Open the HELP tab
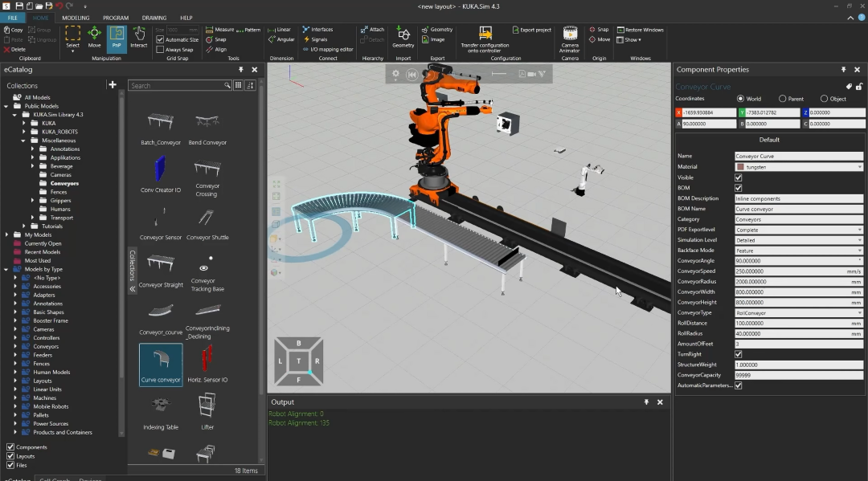The height and width of the screenshot is (481, 868). coord(186,18)
